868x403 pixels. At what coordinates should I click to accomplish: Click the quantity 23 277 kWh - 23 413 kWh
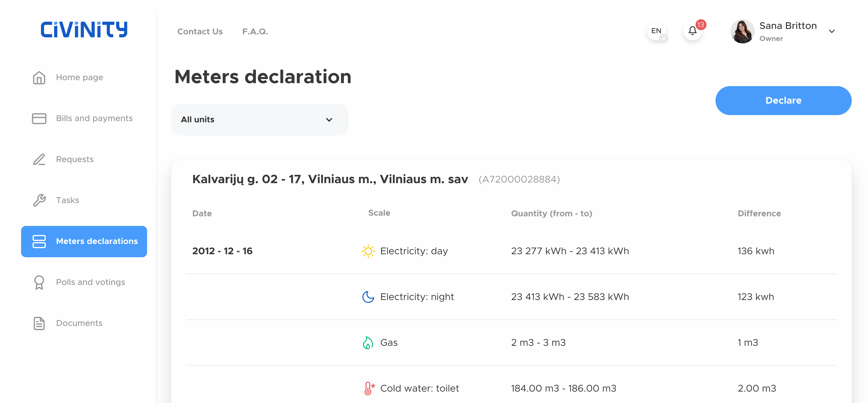click(570, 251)
